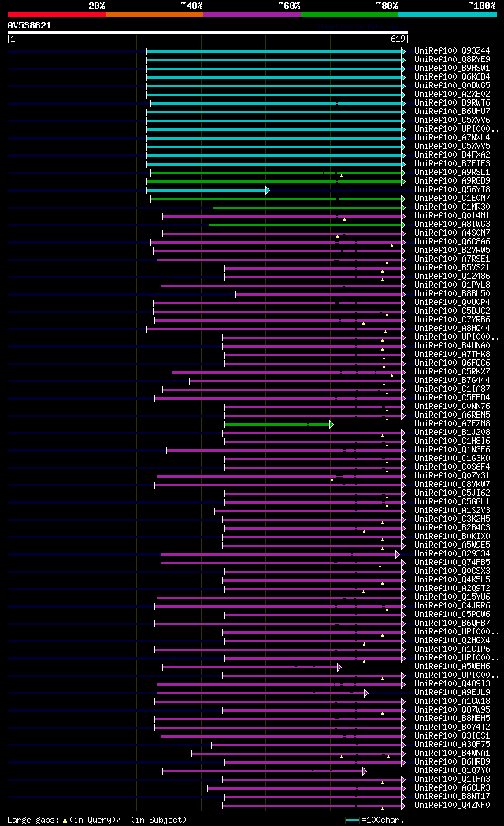504x826 pixels.
Task: Select the UniRef100_C5XVV5 label
Action: coord(452,147)
